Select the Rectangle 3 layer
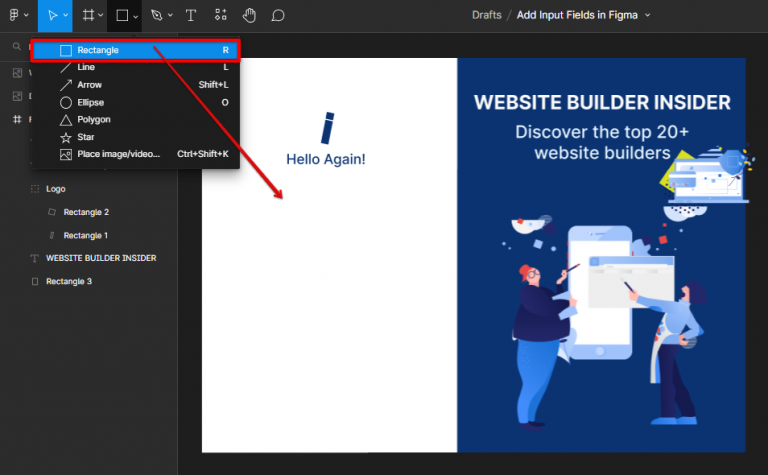The height and width of the screenshot is (475, 768). (68, 281)
